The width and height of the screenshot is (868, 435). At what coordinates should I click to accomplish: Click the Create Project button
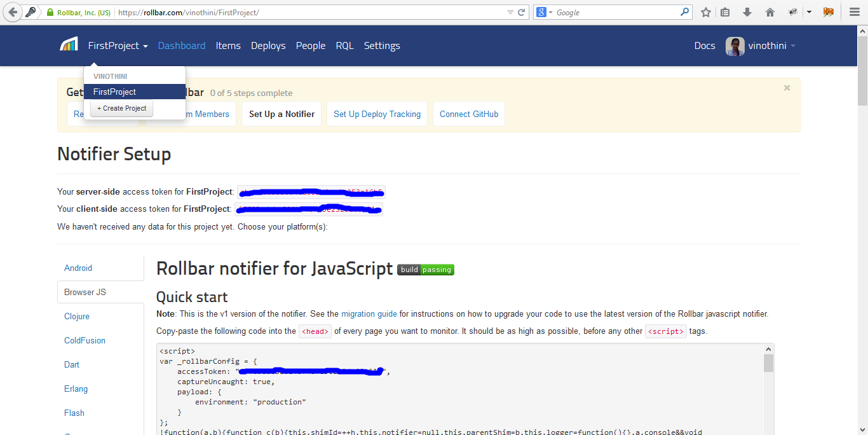[x=122, y=108]
